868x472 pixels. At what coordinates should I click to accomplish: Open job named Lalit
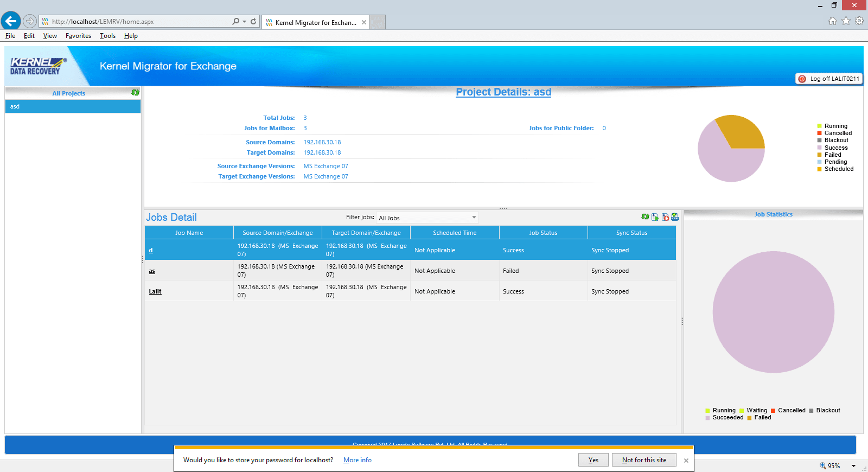[155, 291]
